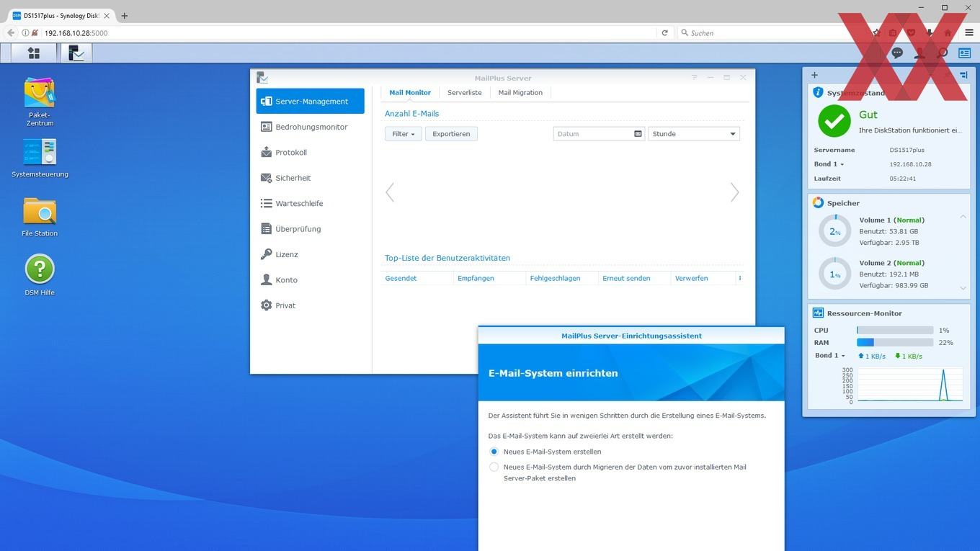
Task: Select Neues E-Mail-System erstellen option
Action: pyautogui.click(x=494, y=452)
